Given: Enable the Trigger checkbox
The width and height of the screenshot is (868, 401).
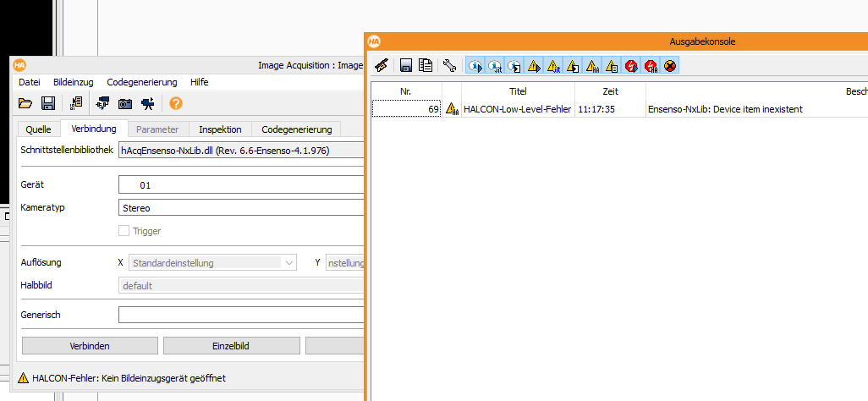Looking at the screenshot, I should tap(124, 231).
